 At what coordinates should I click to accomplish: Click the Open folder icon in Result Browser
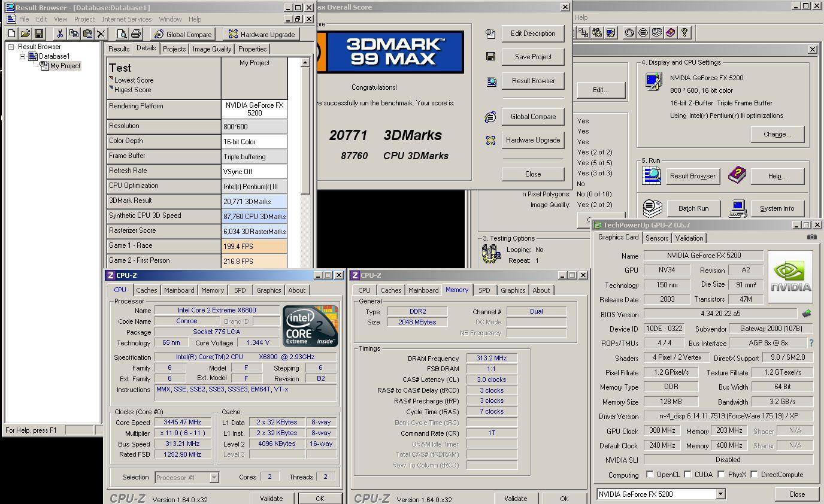[x=25, y=34]
